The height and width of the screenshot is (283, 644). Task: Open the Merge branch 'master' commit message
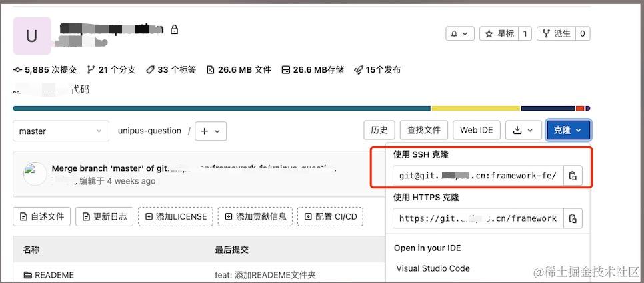point(194,168)
